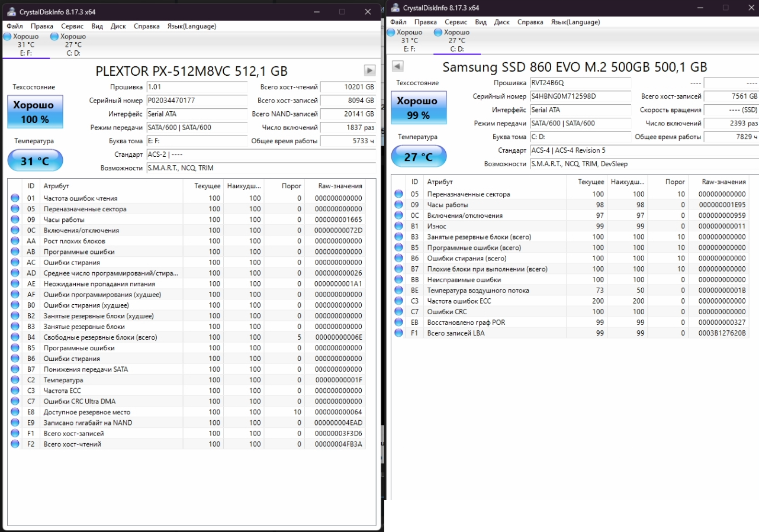Click the status orb for Рост плохих блоков

[15, 241]
